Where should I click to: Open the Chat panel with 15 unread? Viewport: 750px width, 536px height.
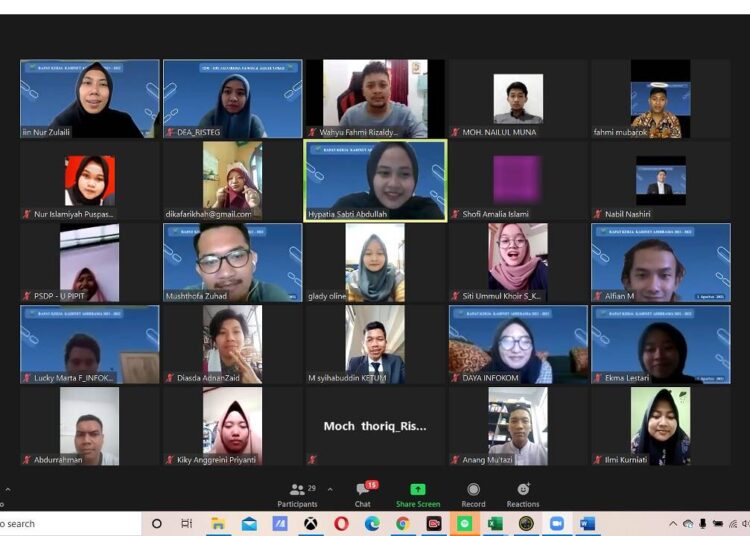(364, 495)
